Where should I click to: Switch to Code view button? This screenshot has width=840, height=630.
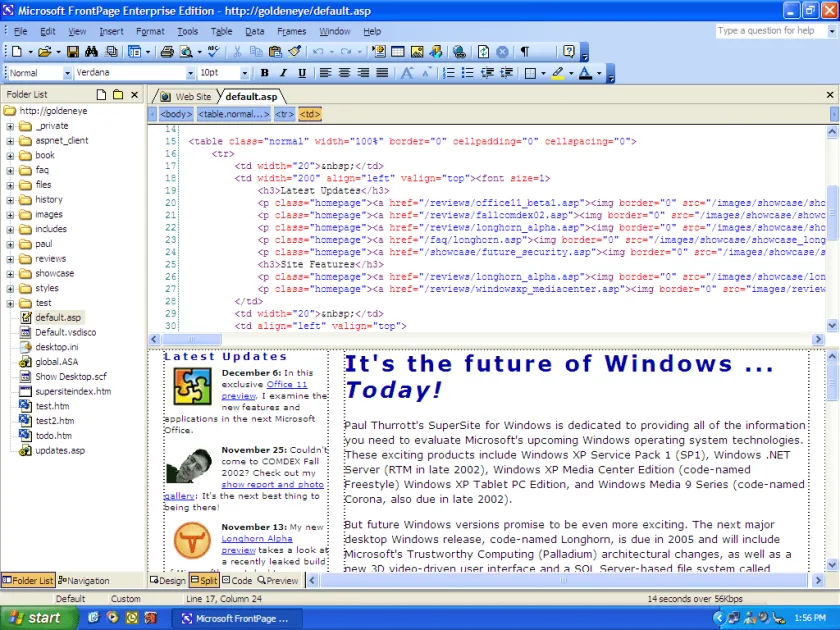pyautogui.click(x=237, y=580)
